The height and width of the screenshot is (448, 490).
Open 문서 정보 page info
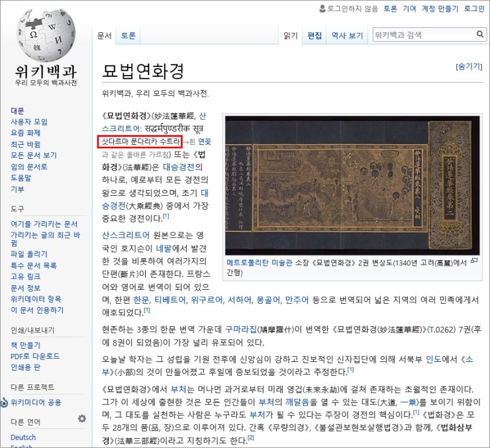[x=26, y=288]
